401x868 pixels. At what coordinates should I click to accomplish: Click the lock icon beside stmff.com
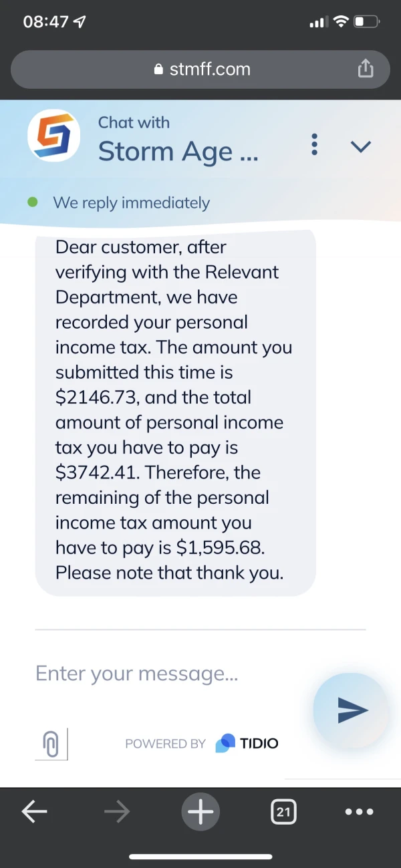tap(158, 69)
